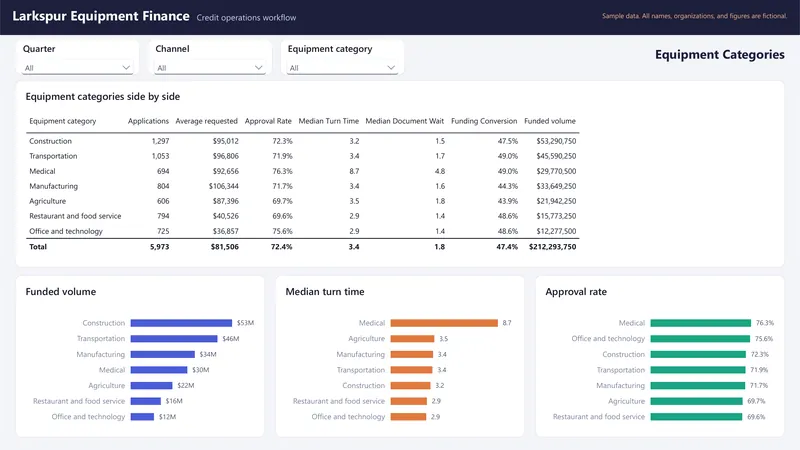The width and height of the screenshot is (800, 450).
Task: Click the Construction bar in Approval rate chart
Action: 698,354
